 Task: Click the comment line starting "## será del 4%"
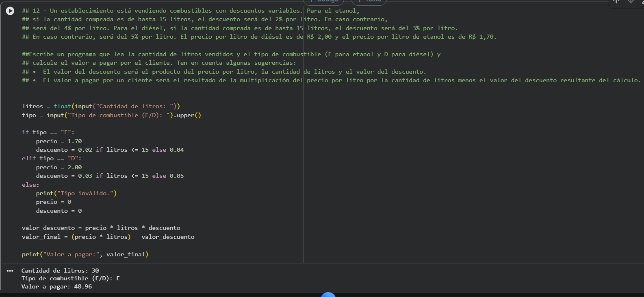pyautogui.click(x=240, y=28)
